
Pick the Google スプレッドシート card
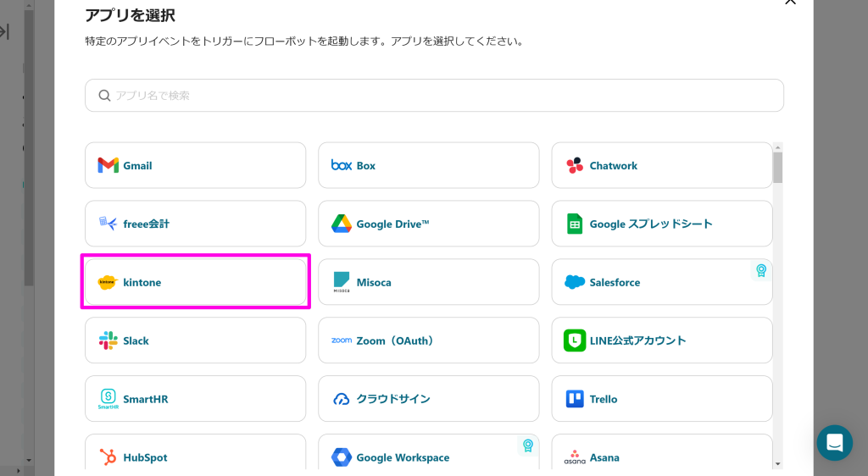(662, 224)
